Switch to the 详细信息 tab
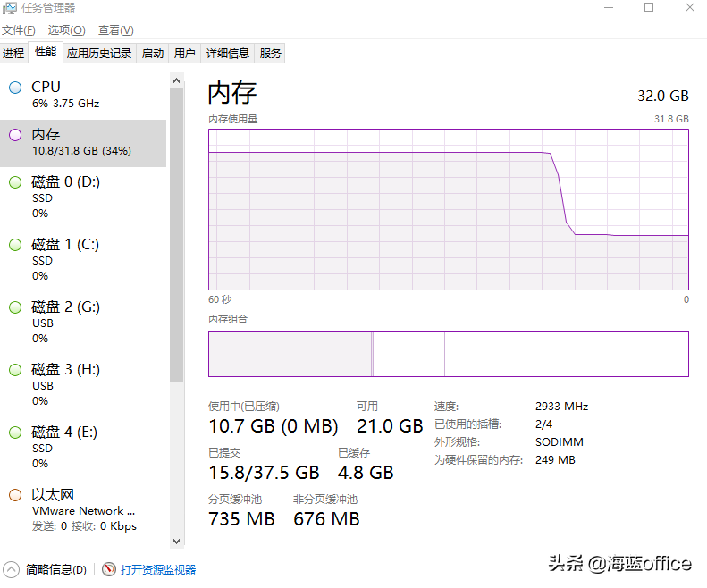 click(x=228, y=54)
